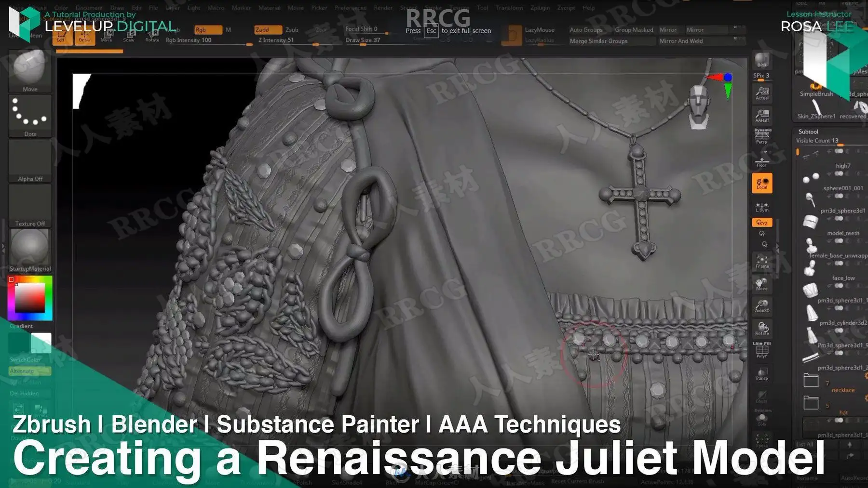Click the L.Sym icon
This screenshot has width=868, height=488.
[762, 207]
